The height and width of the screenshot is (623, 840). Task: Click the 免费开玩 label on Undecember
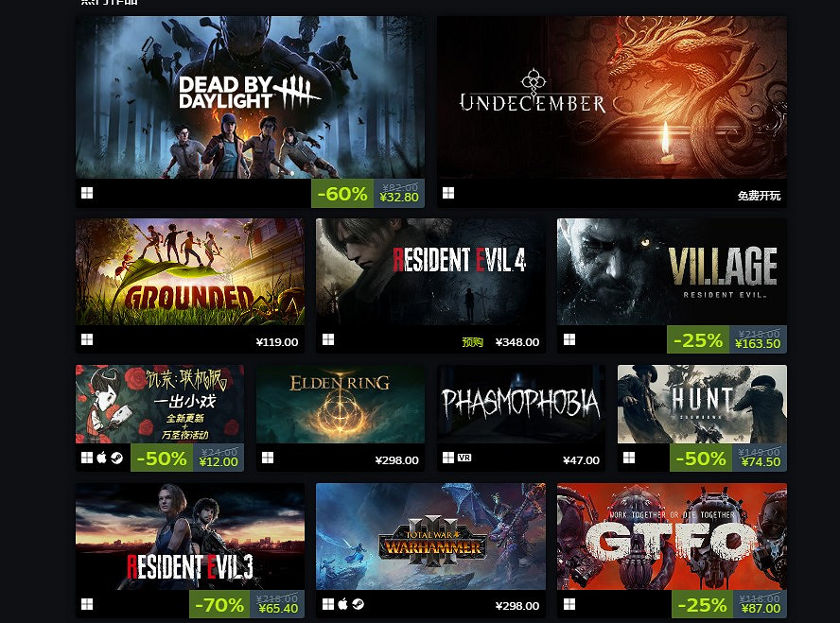tap(759, 196)
